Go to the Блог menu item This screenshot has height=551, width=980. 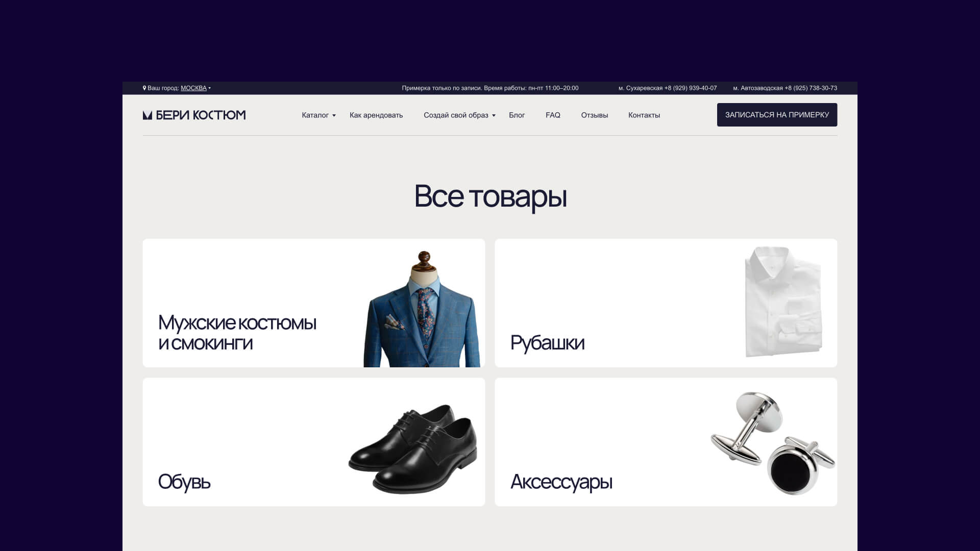(517, 115)
